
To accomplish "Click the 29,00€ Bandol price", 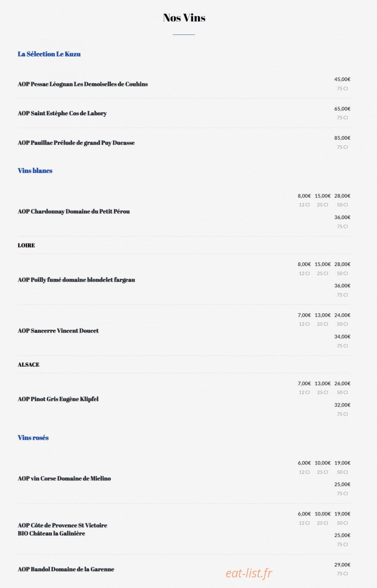I will coord(342,565).
